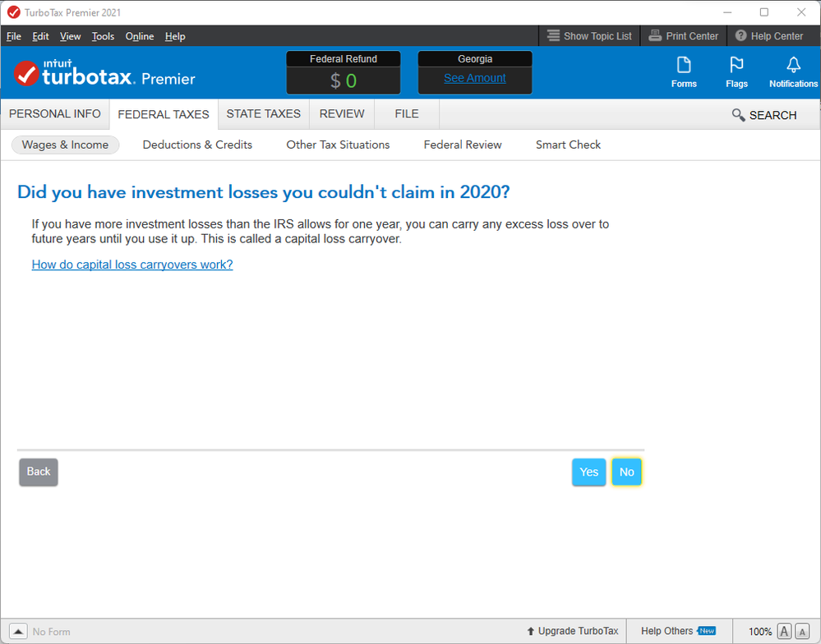Open the View menu
The height and width of the screenshot is (644, 821).
click(70, 36)
